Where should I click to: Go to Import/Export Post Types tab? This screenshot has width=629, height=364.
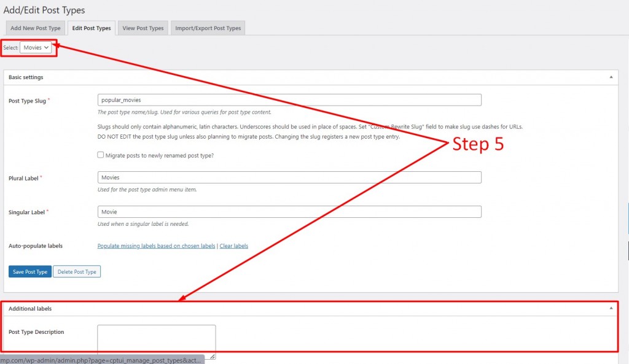coord(208,28)
